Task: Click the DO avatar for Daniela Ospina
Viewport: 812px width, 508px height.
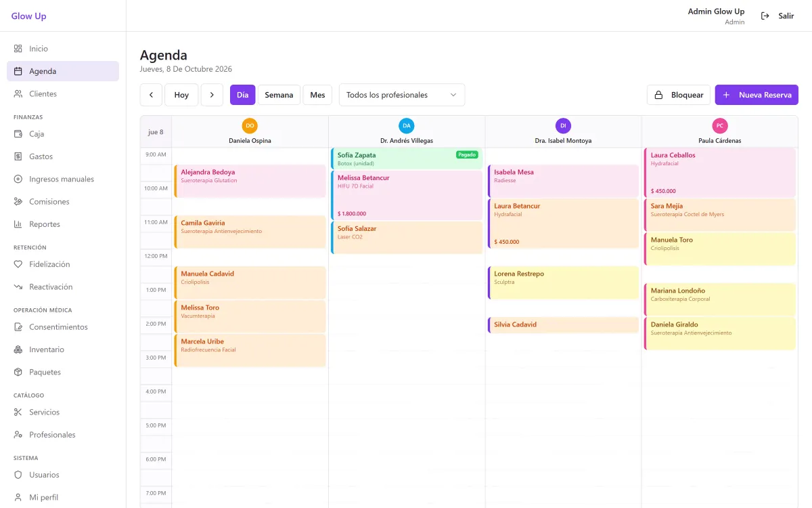Action: coord(250,125)
